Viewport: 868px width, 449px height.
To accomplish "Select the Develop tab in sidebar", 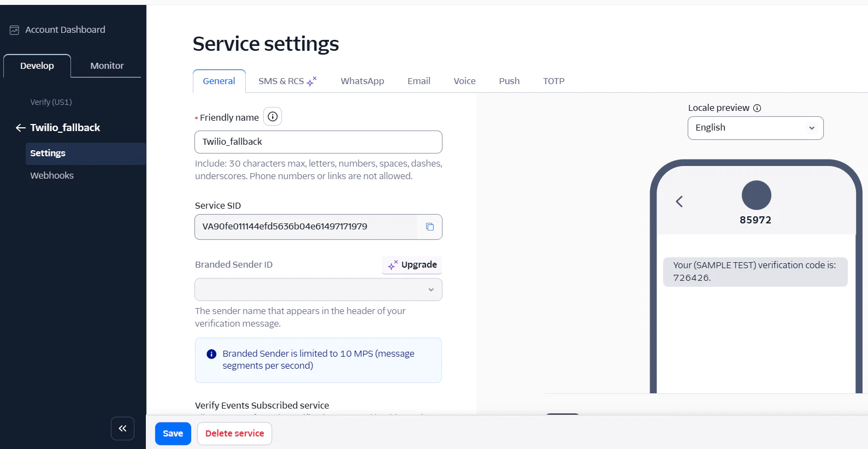I will pos(37,66).
